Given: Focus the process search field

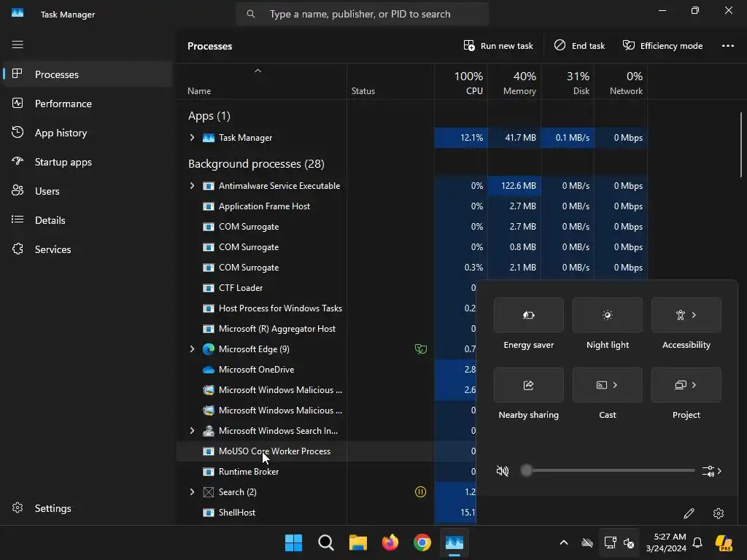Looking at the screenshot, I should point(362,15).
